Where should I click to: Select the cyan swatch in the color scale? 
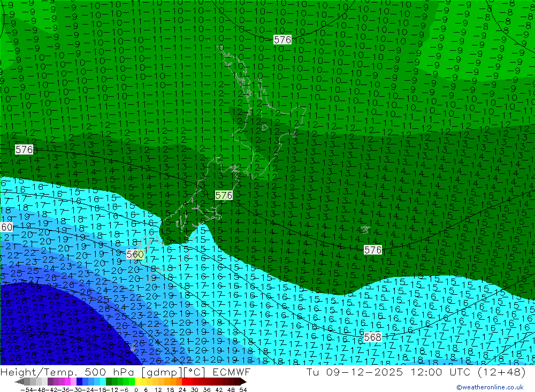(103, 381)
